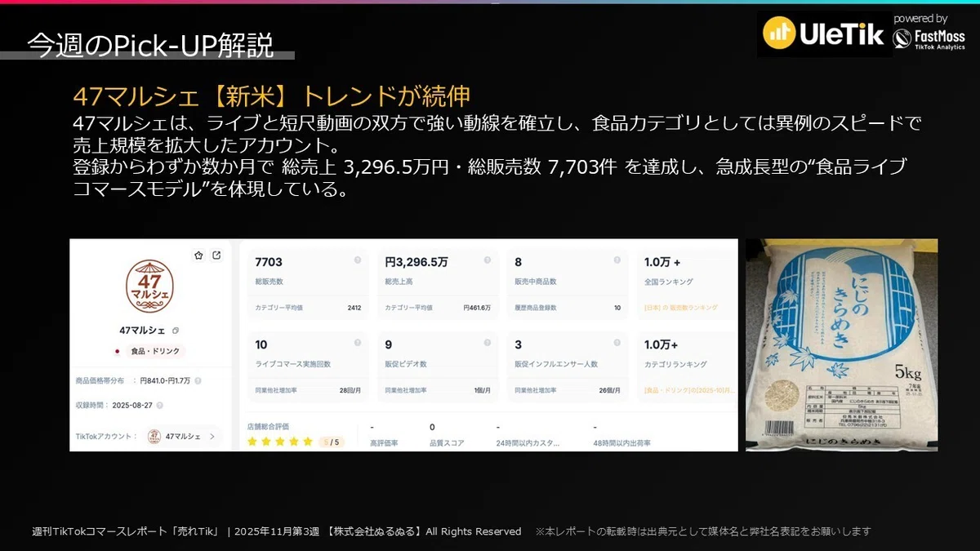
Task: Click the star favorite icon on shop card
Action: [x=198, y=256]
